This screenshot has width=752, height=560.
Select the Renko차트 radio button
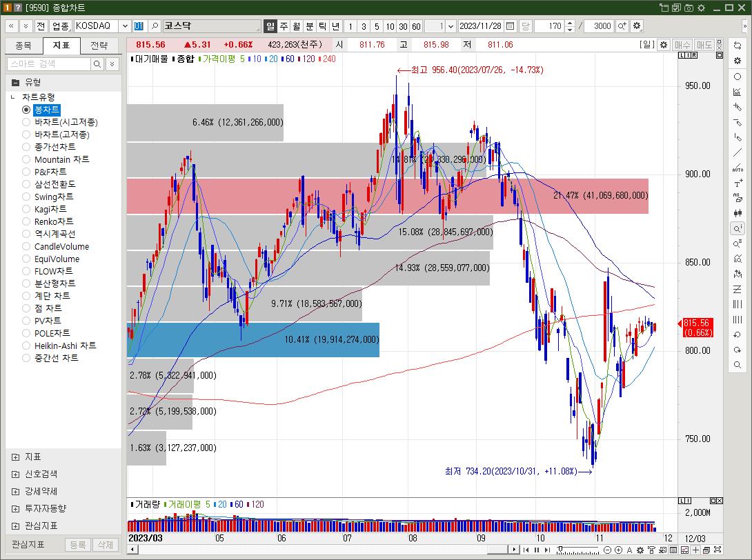tap(26, 221)
